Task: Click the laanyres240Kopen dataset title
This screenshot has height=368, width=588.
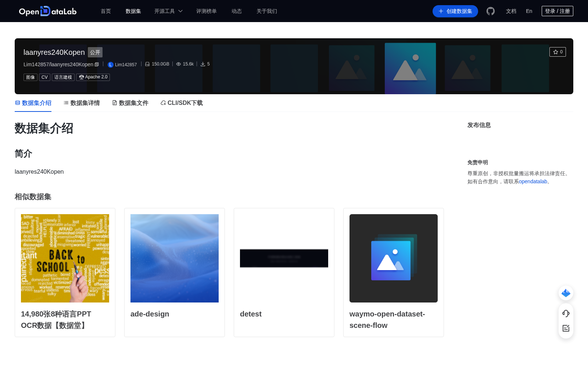Action: click(54, 52)
